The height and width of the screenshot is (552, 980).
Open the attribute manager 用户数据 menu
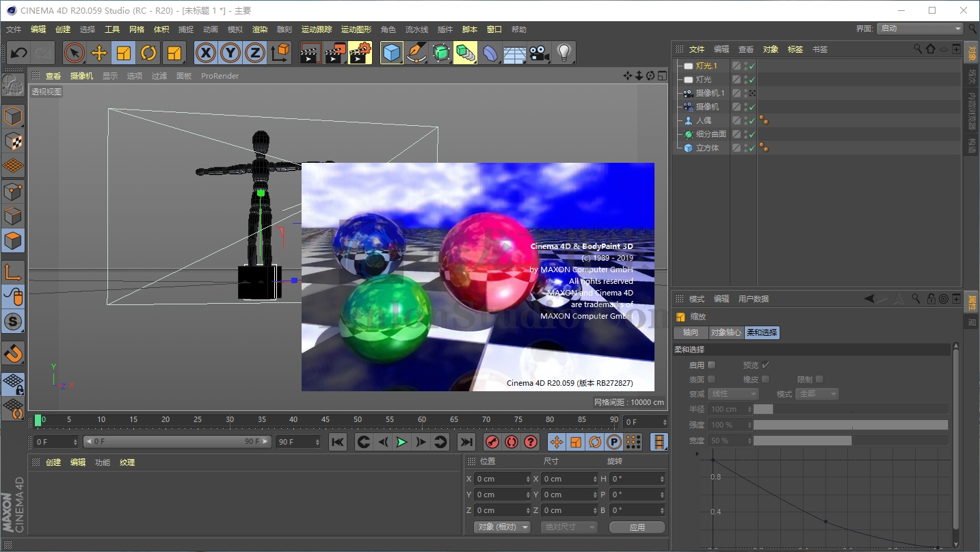[754, 299]
